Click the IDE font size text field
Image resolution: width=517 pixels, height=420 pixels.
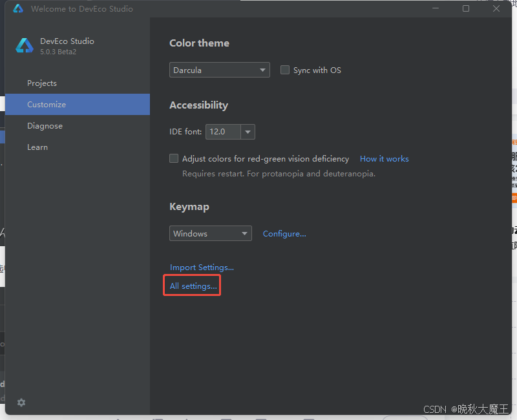[x=222, y=132]
